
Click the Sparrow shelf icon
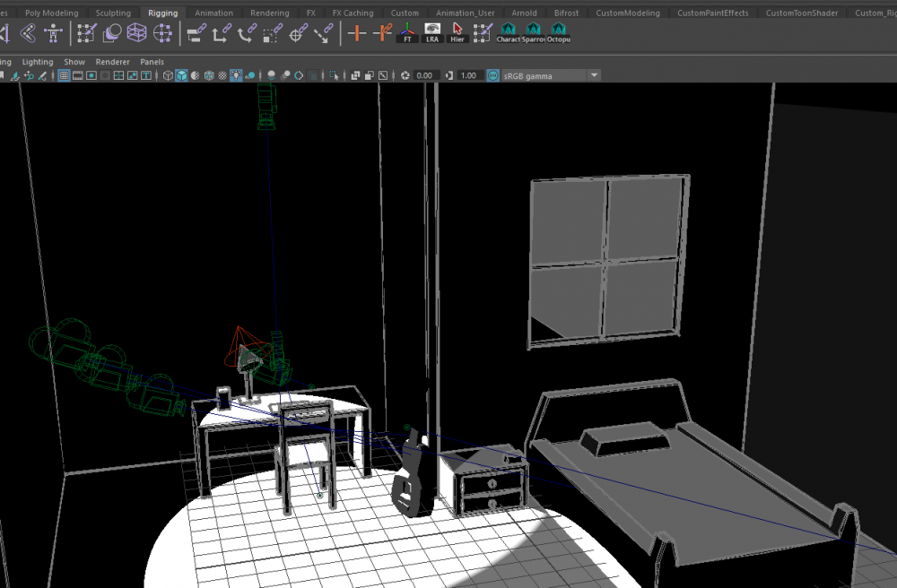(x=533, y=33)
